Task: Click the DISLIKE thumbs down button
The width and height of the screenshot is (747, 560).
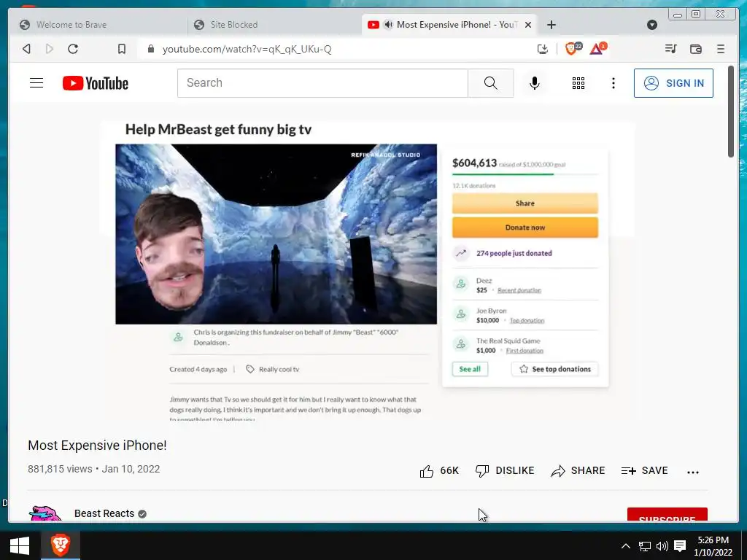Action: point(505,471)
